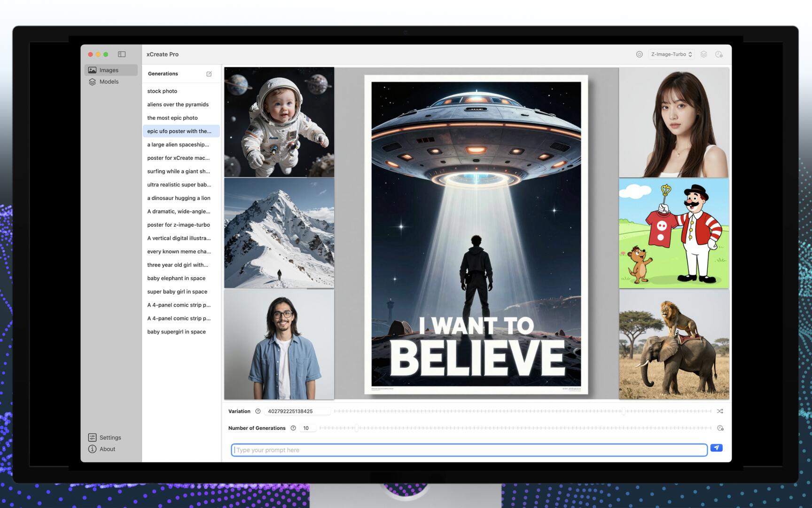Randomize the variation seed with shuffle icon
The width and height of the screenshot is (812, 508).
pyautogui.click(x=720, y=411)
